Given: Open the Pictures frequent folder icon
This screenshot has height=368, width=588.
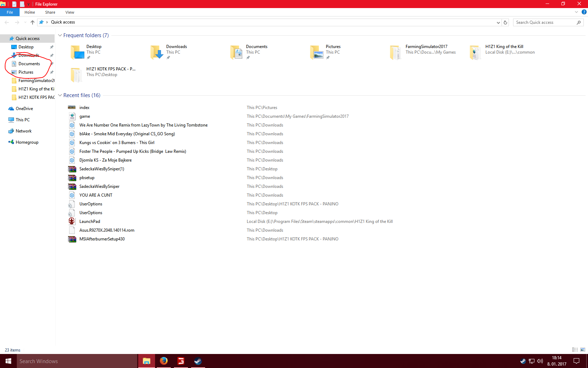Looking at the screenshot, I should [x=317, y=52].
